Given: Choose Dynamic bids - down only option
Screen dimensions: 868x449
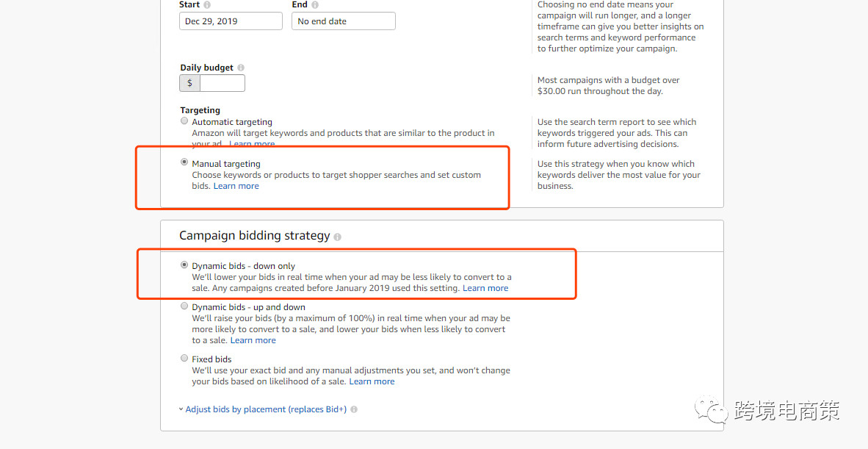Looking at the screenshot, I should pyautogui.click(x=184, y=265).
